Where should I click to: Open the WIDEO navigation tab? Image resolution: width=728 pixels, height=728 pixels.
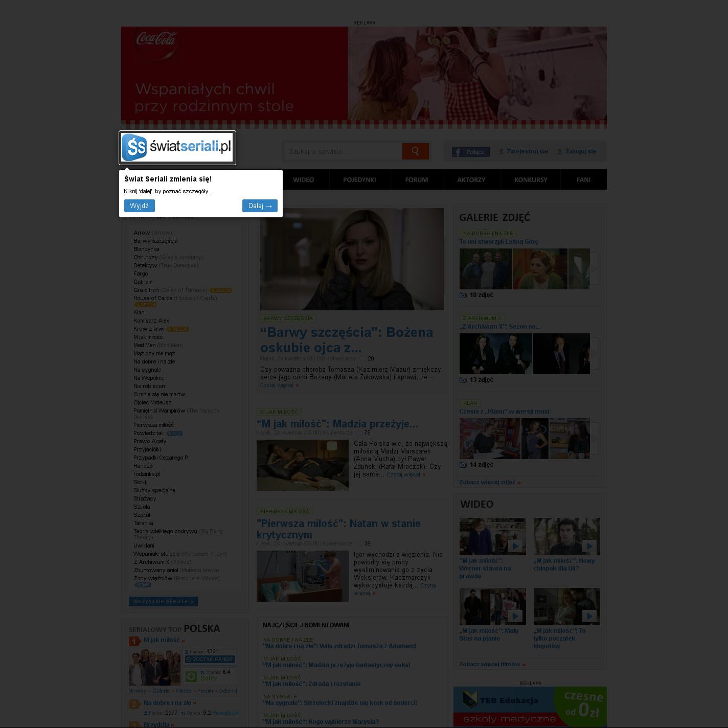[x=303, y=179]
